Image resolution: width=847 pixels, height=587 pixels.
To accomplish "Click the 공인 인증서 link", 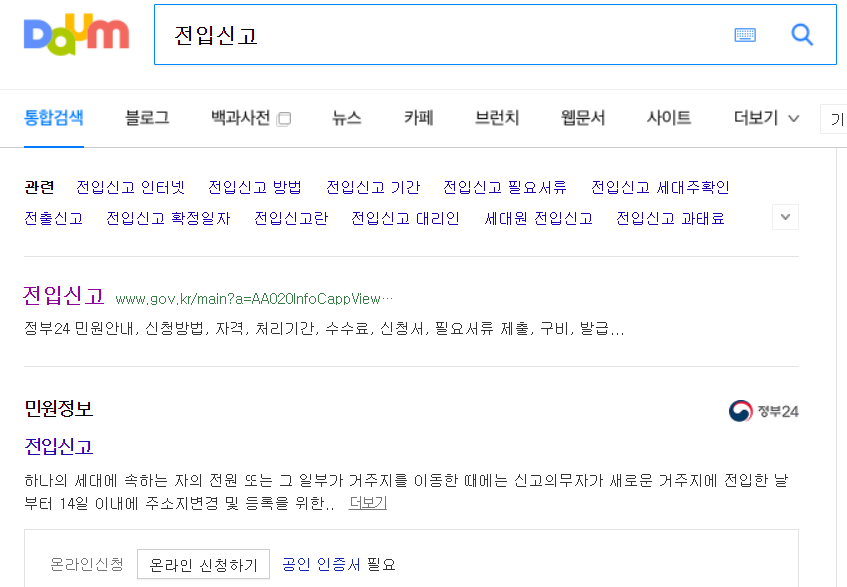I will [x=321, y=564].
